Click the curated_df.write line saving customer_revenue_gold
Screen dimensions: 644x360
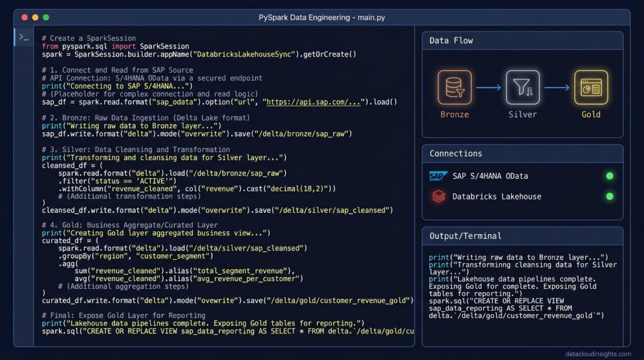(228, 301)
